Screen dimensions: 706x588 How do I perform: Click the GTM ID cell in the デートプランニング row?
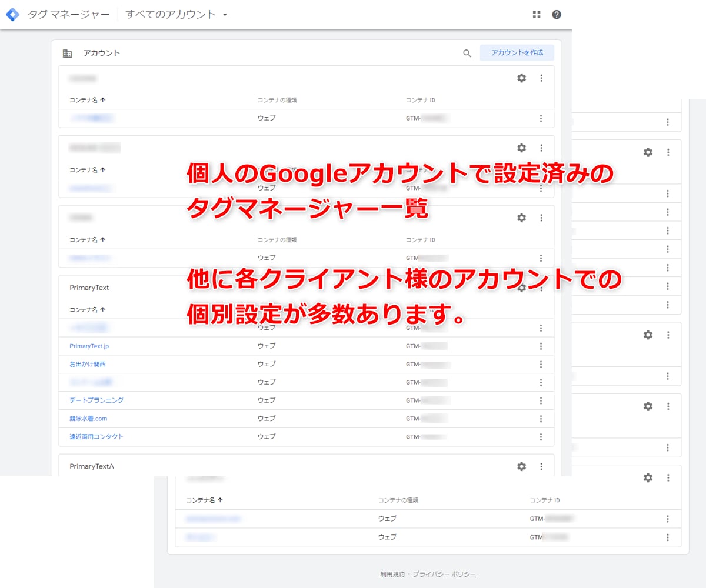pyautogui.click(x=428, y=400)
